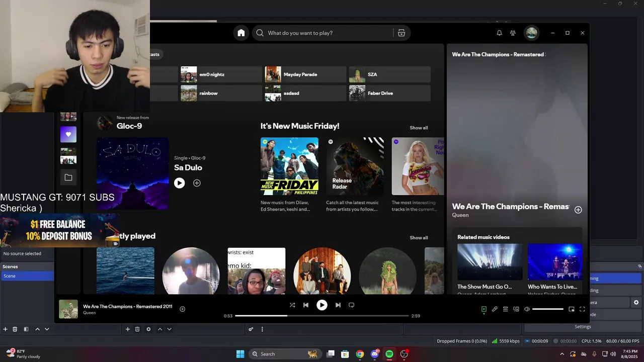This screenshot has height=362, width=644.
Task: Open Windows Start menu
Action: pyautogui.click(x=240, y=354)
